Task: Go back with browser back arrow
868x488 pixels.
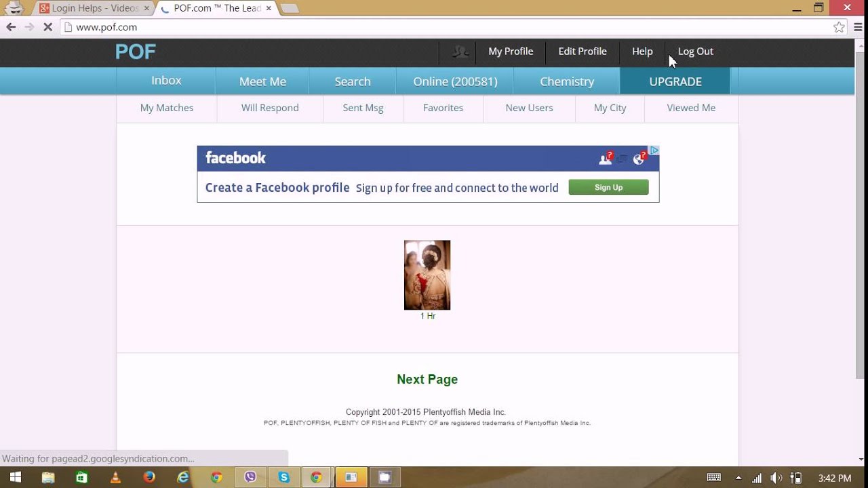Action: click(x=11, y=27)
